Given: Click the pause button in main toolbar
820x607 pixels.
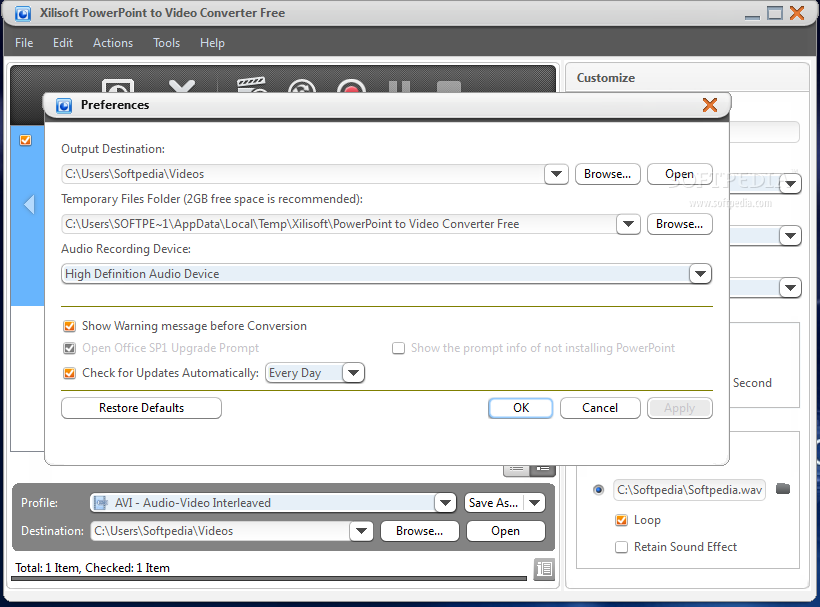Looking at the screenshot, I should (400, 86).
